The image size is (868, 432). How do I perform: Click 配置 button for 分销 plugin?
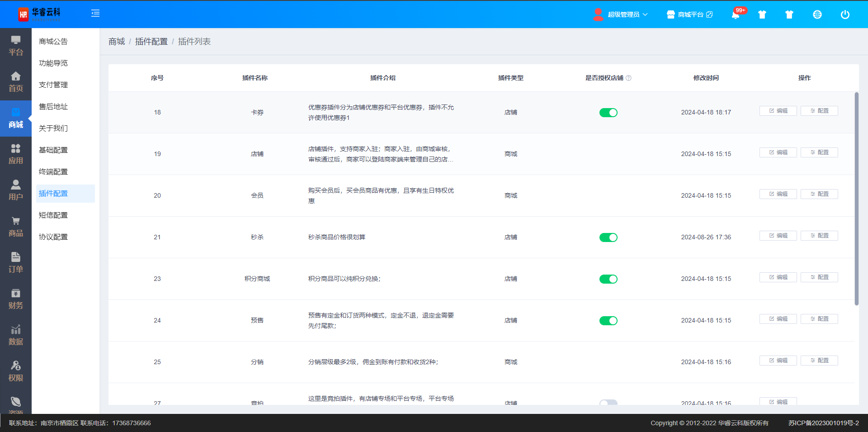click(819, 361)
